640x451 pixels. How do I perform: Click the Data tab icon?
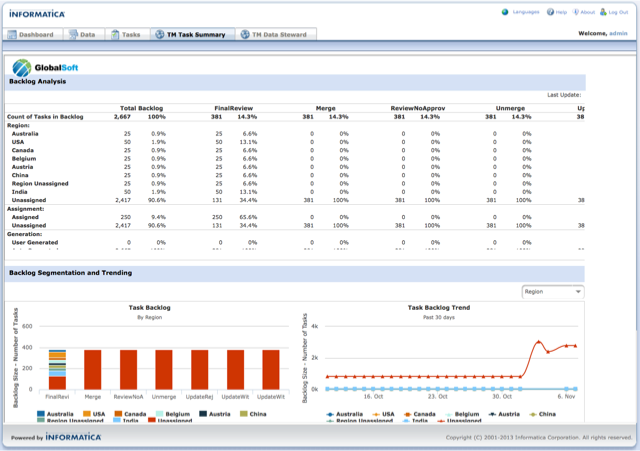click(x=73, y=35)
